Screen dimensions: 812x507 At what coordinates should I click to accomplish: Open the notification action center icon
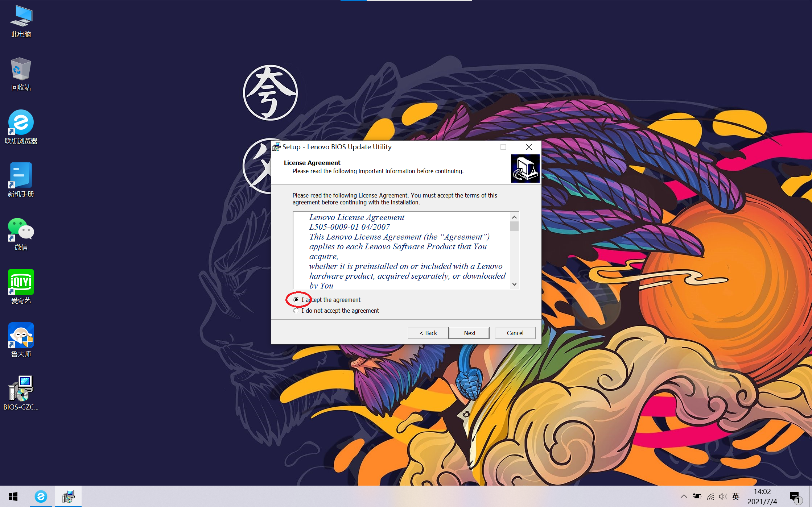(795, 497)
